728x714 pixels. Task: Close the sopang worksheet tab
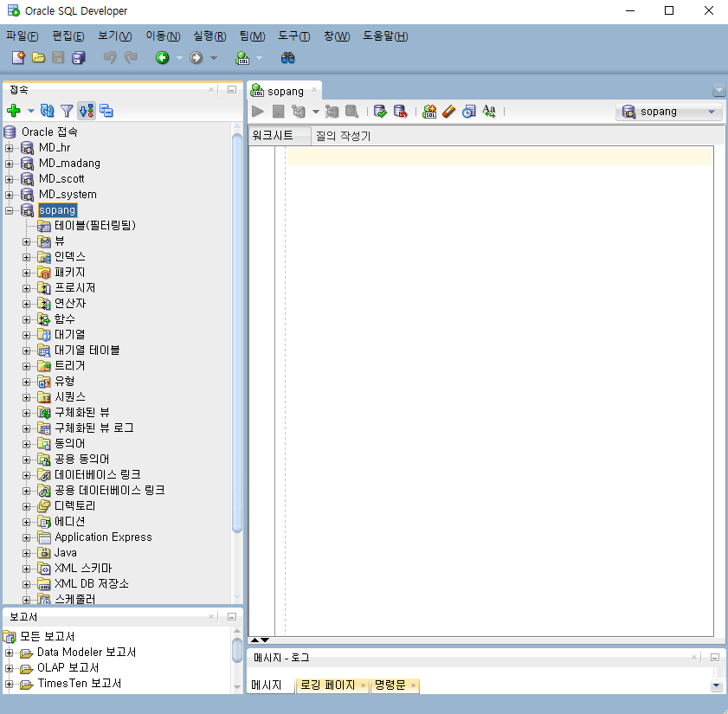(314, 90)
